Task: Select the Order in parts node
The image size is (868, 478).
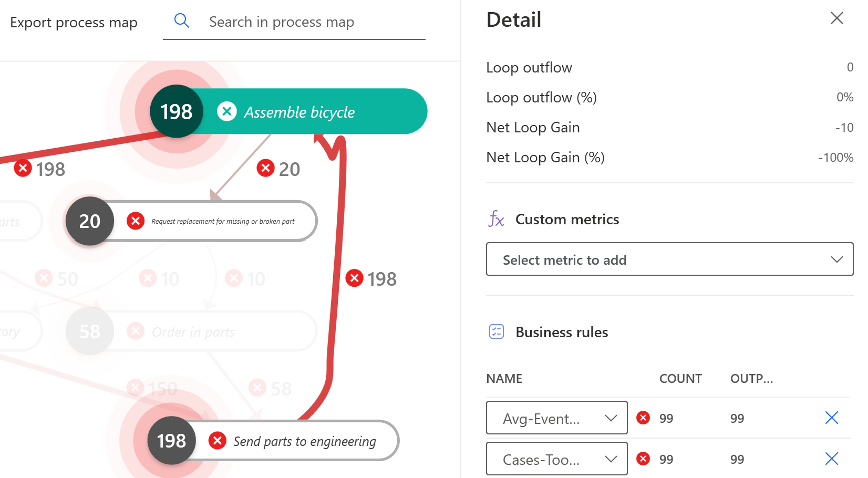Action: pyautogui.click(x=191, y=331)
